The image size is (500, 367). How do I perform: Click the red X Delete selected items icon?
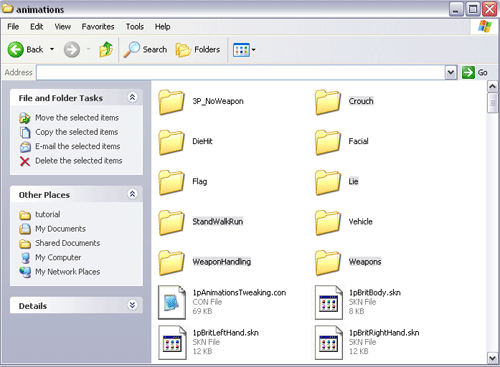point(25,161)
